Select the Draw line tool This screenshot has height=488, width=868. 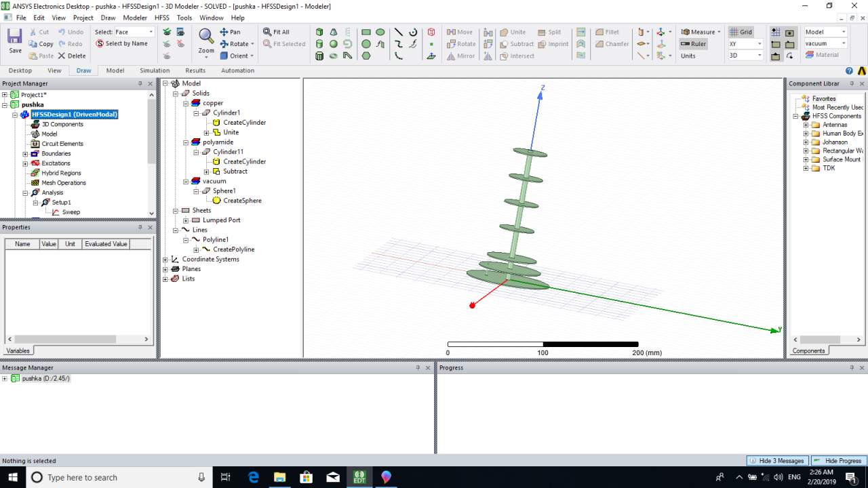click(x=398, y=32)
